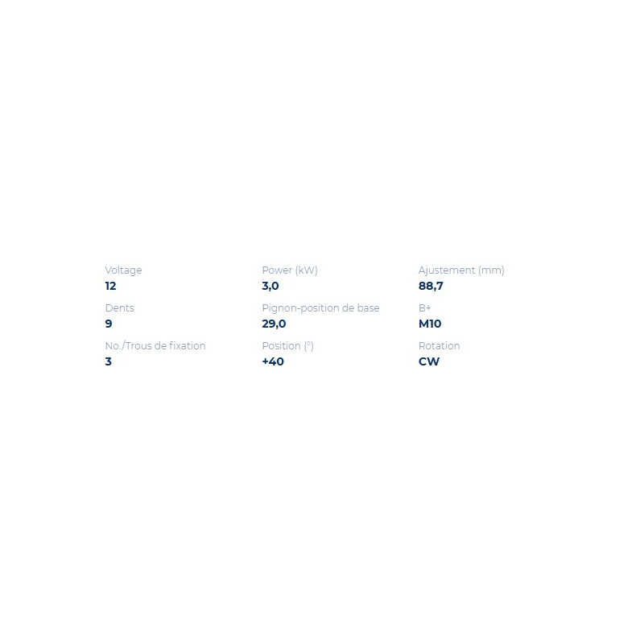Screen dimensions: 644x644
Task: Click the Dents label
Action: click(x=119, y=308)
